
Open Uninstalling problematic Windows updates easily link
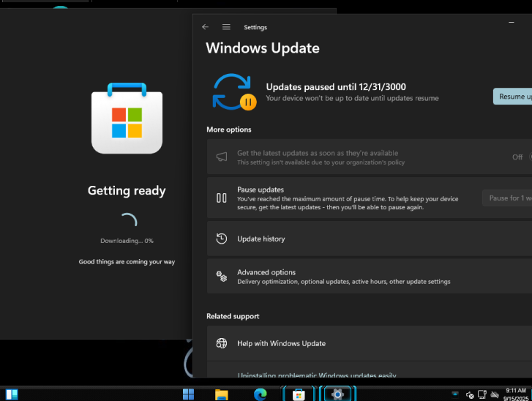click(x=317, y=375)
